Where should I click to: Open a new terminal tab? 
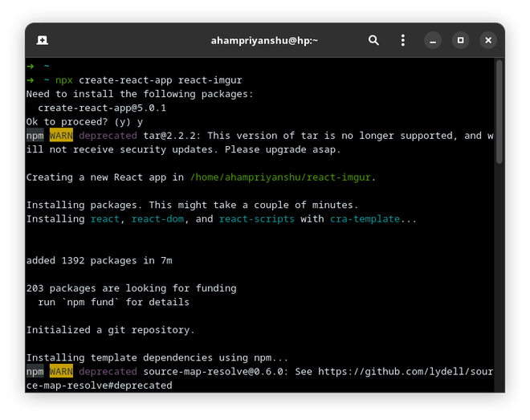(42, 40)
